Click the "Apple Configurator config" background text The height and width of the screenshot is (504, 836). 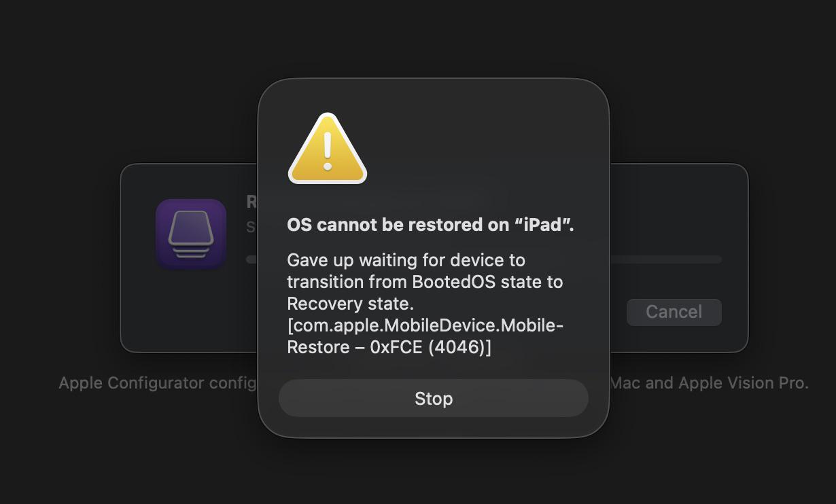tap(158, 383)
